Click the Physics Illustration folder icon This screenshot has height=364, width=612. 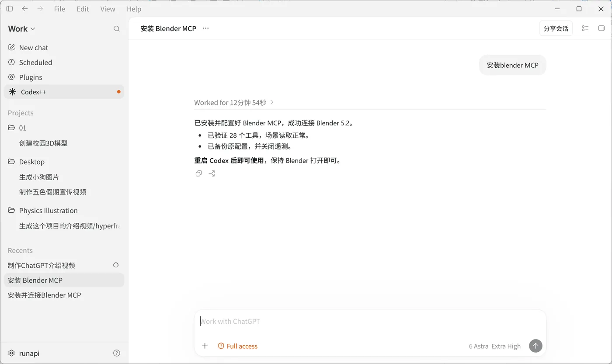[12, 211]
